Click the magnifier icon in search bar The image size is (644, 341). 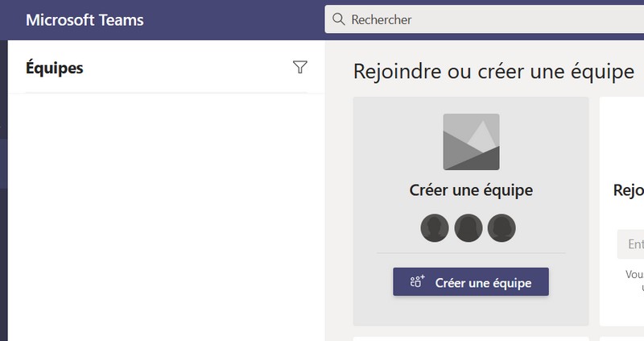point(339,19)
